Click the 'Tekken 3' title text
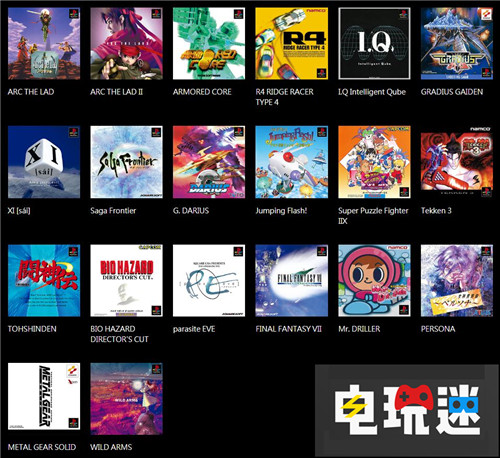The height and width of the screenshot is (458, 500). [x=436, y=211]
